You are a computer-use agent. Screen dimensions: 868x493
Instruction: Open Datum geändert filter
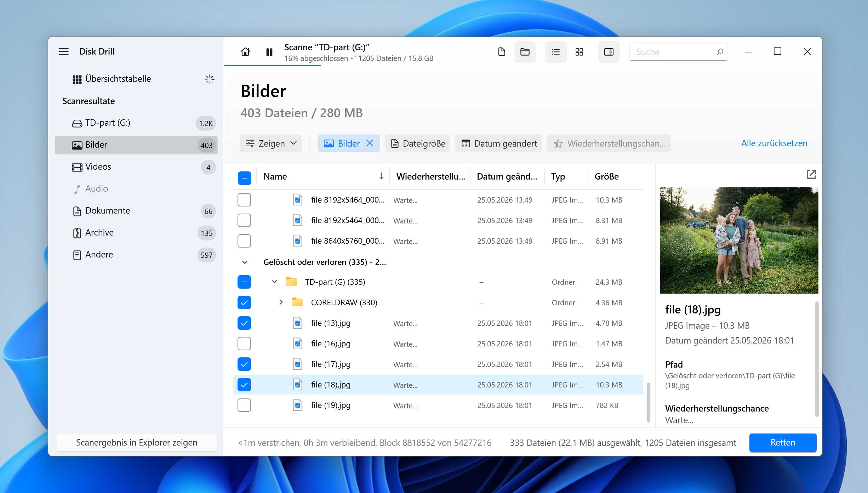(499, 143)
